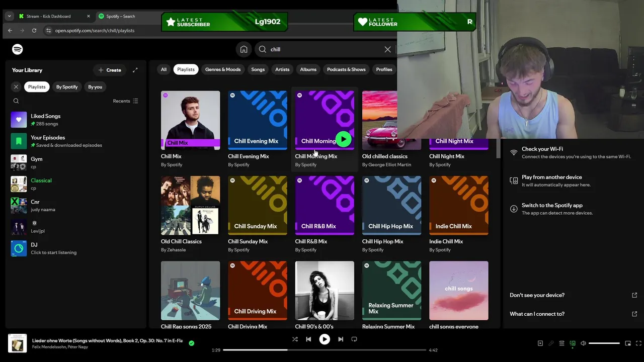
Task: Open now playing album art thumbnail
Action: click(x=17, y=344)
